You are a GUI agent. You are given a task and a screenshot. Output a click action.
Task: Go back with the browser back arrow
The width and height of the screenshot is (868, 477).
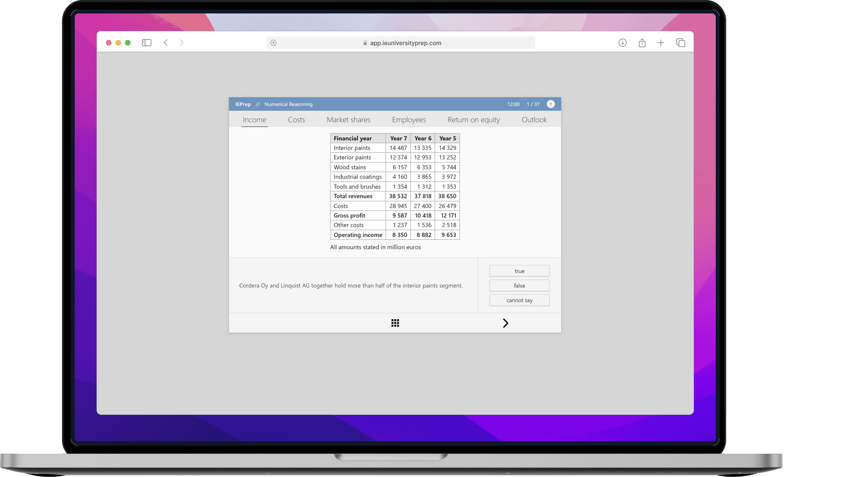click(x=166, y=43)
